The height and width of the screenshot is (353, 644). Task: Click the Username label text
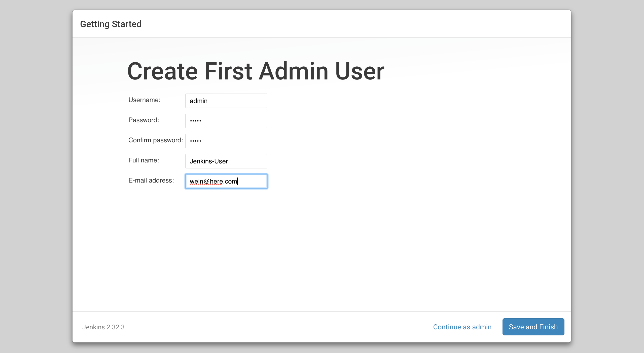(x=144, y=100)
